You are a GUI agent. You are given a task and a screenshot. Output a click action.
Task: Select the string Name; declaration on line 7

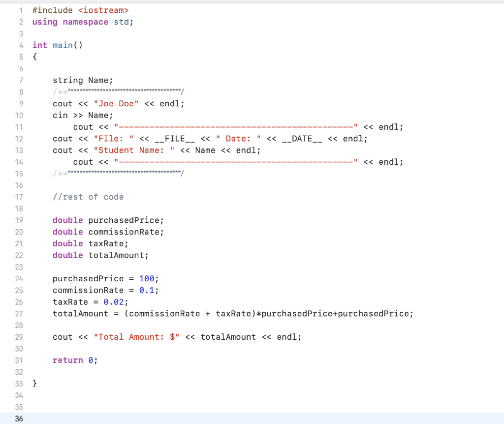pyautogui.click(x=83, y=80)
